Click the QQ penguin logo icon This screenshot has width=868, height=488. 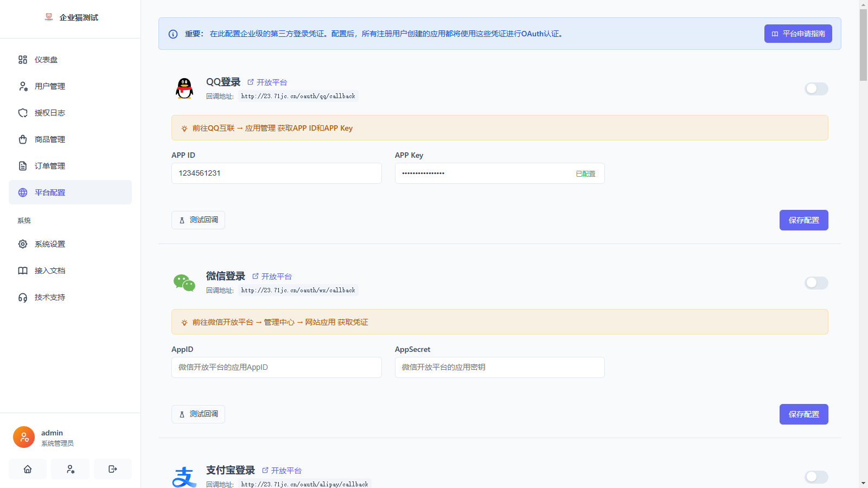184,88
